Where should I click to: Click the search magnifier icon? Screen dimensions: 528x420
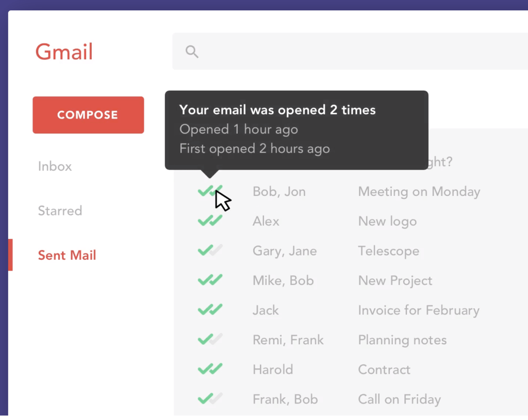[191, 52]
